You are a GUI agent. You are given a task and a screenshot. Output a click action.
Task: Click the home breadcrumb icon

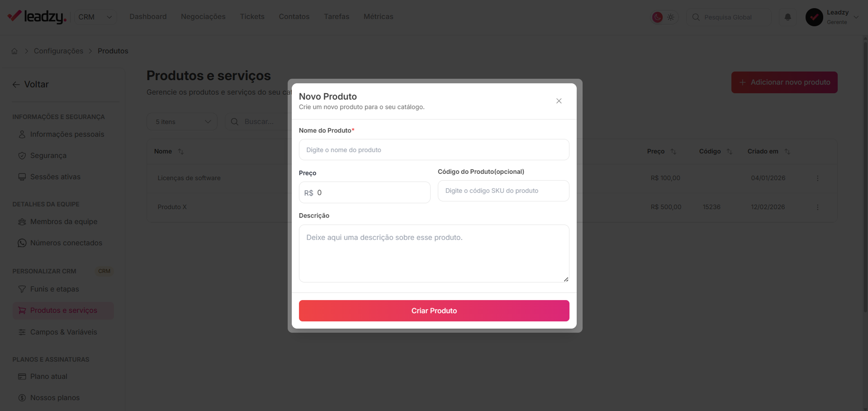pyautogui.click(x=14, y=51)
